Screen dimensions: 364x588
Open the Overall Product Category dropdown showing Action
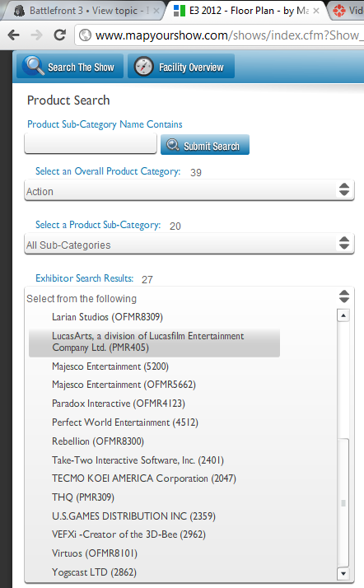click(x=189, y=191)
